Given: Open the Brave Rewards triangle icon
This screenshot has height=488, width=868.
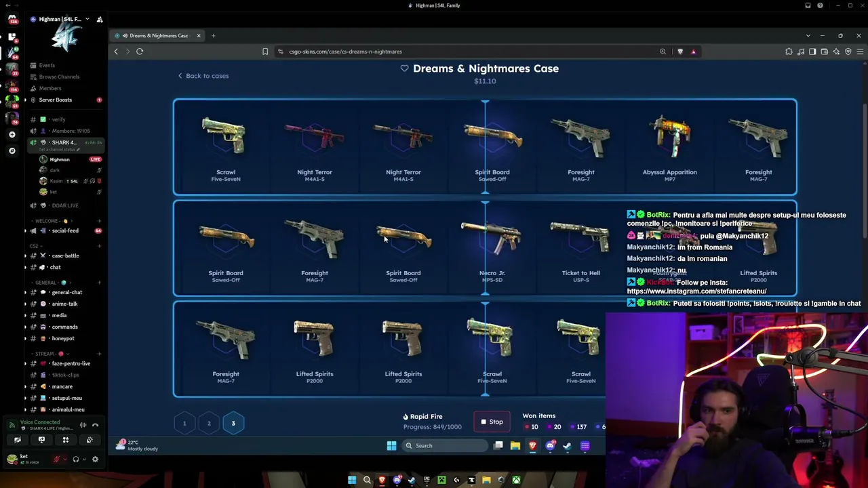Looking at the screenshot, I should pos(693,52).
